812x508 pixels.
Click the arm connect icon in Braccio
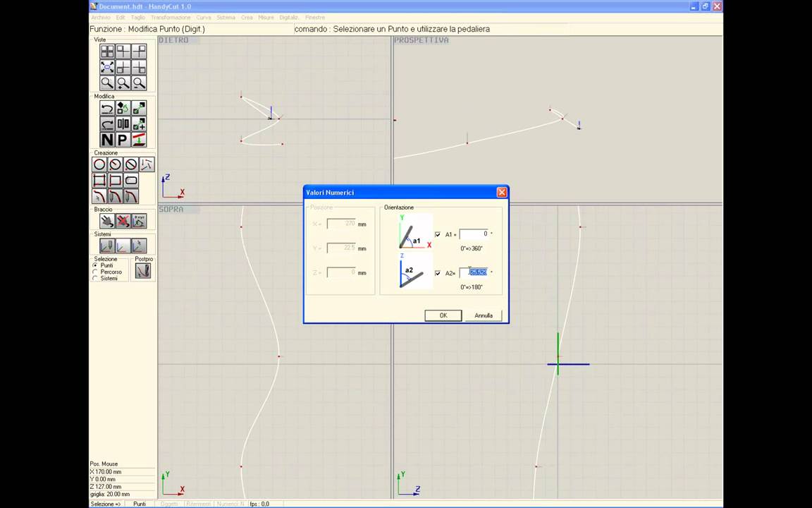pos(107,222)
